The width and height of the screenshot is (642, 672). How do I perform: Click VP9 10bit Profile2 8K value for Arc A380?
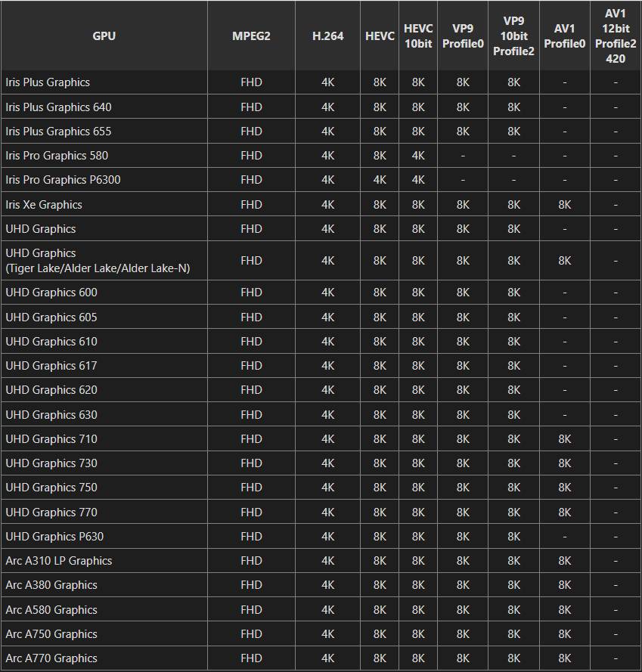(x=513, y=585)
